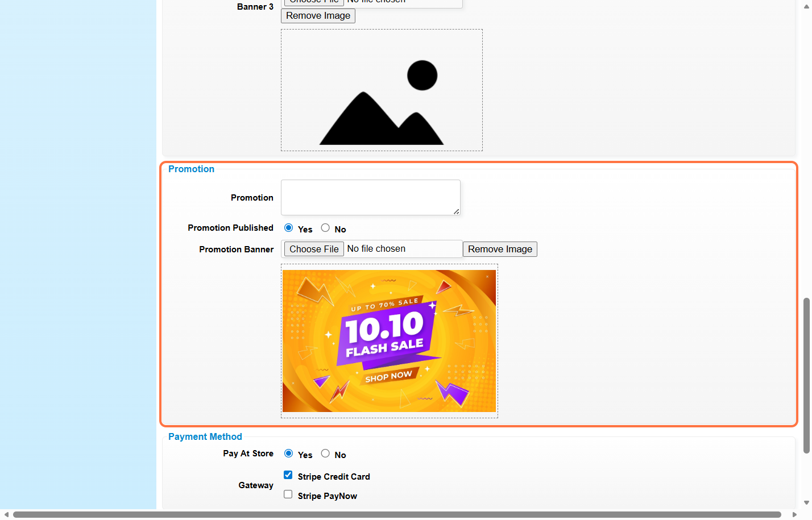This screenshot has width=812, height=520.
Task: Select No for Pay At Store
Action: [x=325, y=454]
